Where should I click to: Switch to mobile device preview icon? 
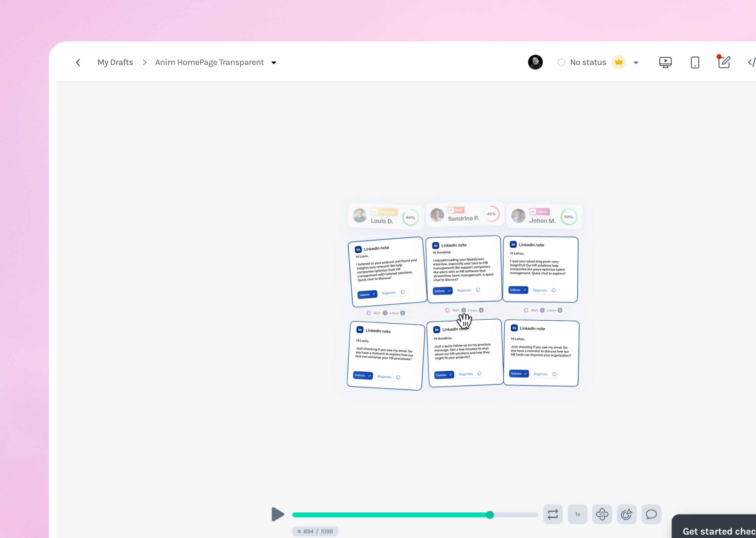(x=695, y=62)
